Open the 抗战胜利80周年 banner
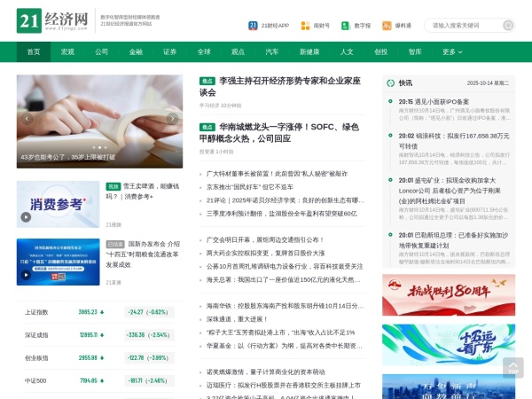 [x=449, y=294]
